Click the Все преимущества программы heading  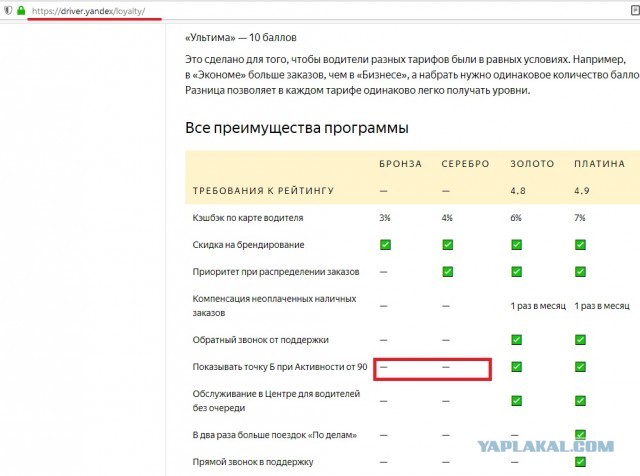coord(297,128)
